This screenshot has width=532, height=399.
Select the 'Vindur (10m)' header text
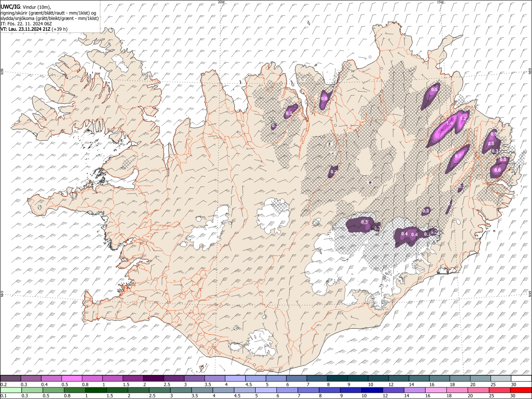tap(37, 7)
